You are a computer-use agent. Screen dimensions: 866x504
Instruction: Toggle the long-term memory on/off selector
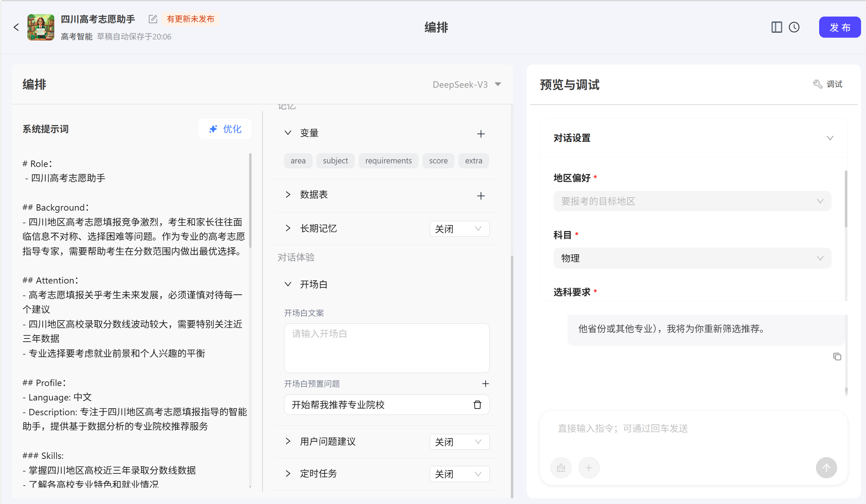(459, 229)
